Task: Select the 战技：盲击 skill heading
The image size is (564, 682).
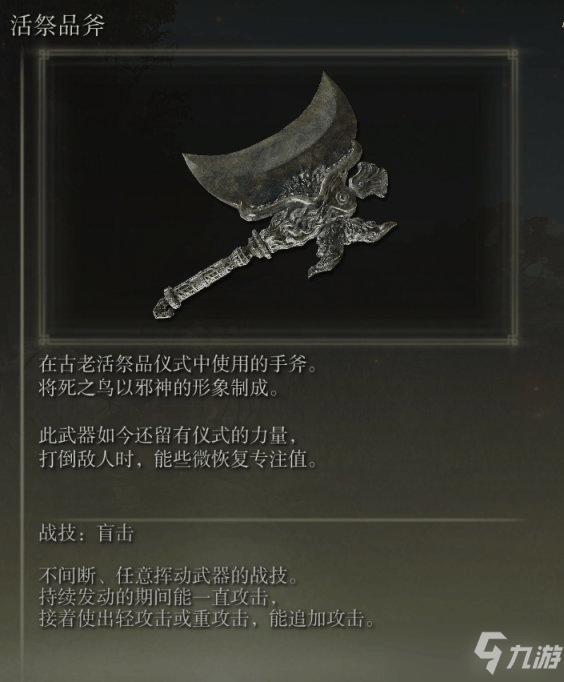Action: pos(86,533)
